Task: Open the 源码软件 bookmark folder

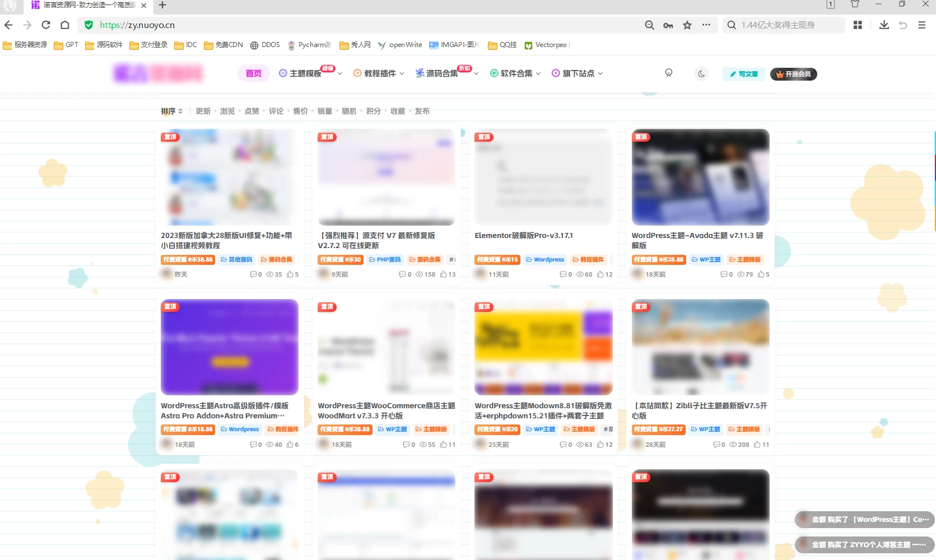Action: coord(104,45)
